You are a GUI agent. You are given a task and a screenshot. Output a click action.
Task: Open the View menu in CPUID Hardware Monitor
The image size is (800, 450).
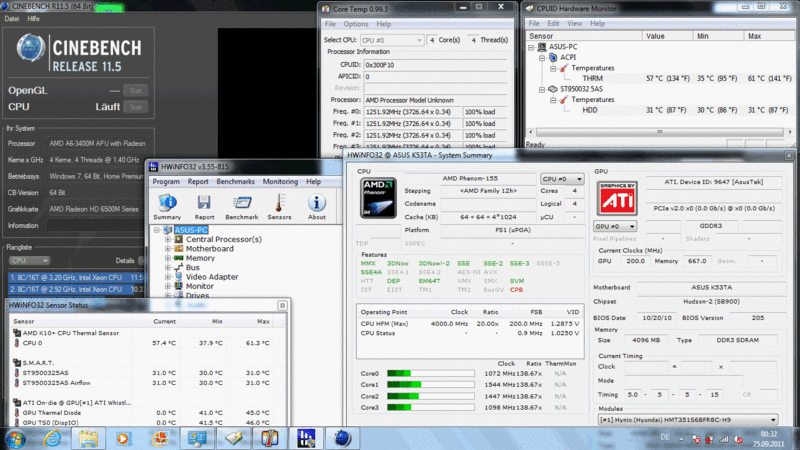coord(574,23)
